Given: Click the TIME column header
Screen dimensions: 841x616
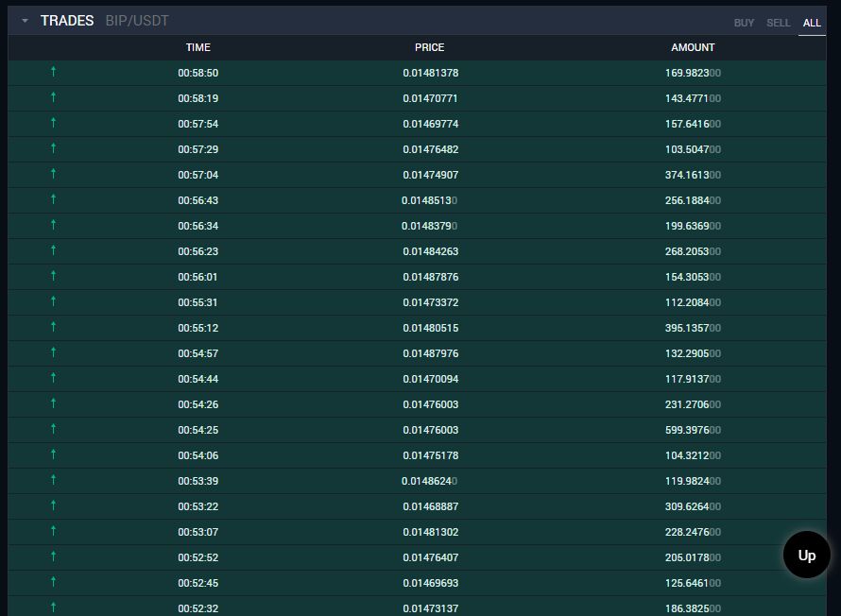Looking at the screenshot, I should click(197, 47).
